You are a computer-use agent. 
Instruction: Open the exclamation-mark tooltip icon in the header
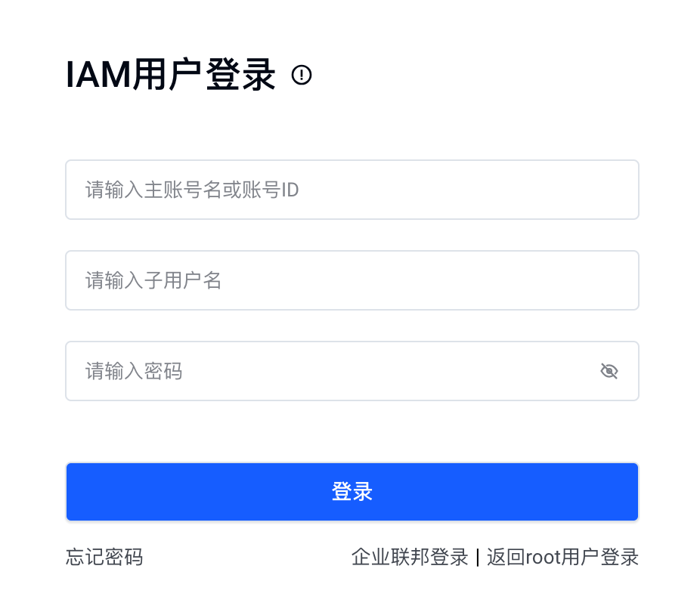point(302,75)
